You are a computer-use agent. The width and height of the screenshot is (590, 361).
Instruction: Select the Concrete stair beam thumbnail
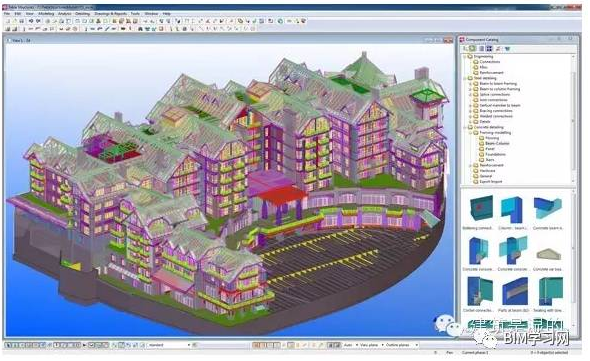click(x=549, y=254)
